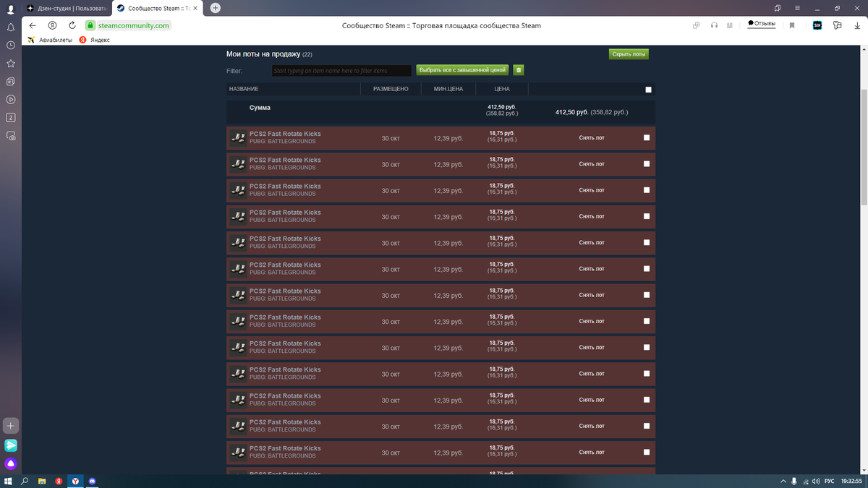Open collections icon in the sidebar
Screen dimensions: 868x488
[10, 81]
